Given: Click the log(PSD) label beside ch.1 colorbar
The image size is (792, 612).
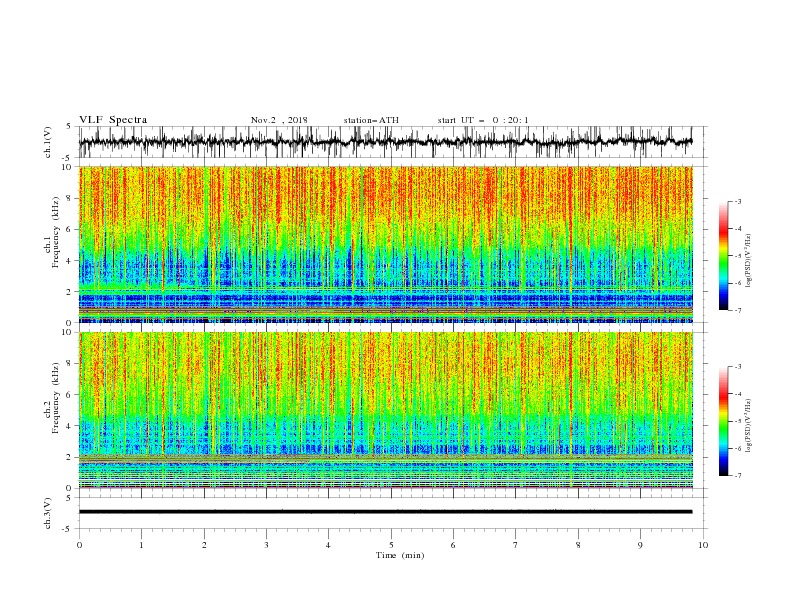Looking at the screenshot, I should [x=748, y=261].
